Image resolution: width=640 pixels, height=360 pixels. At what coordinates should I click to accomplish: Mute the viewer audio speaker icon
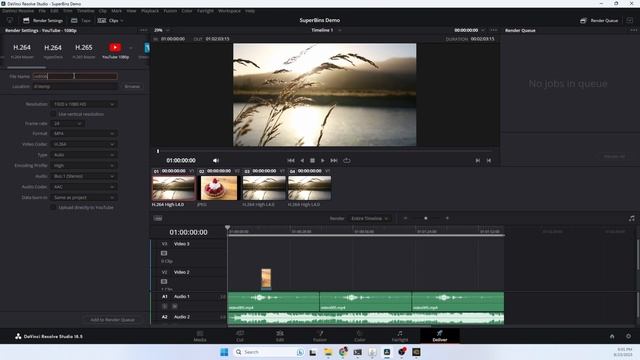216,160
